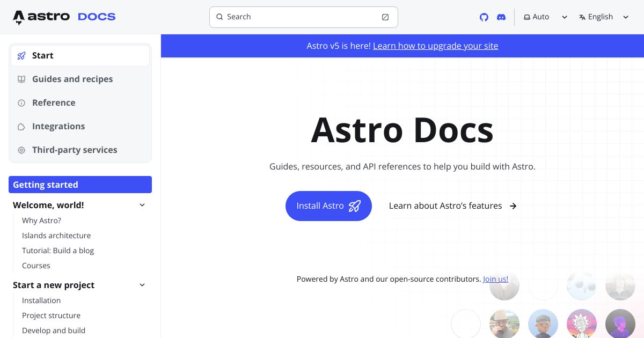Screen dimensions: 644x338
Task: Click the purple silhouette contributor avatar
Action: click(620, 324)
